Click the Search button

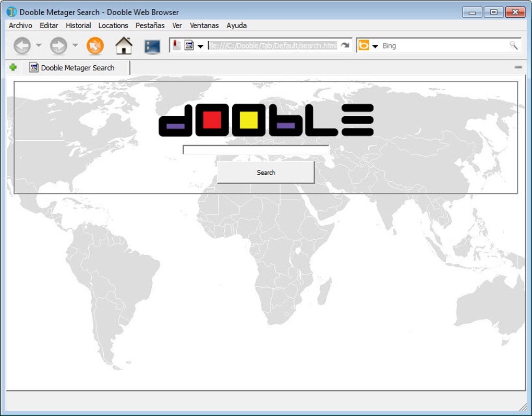pos(266,172)
